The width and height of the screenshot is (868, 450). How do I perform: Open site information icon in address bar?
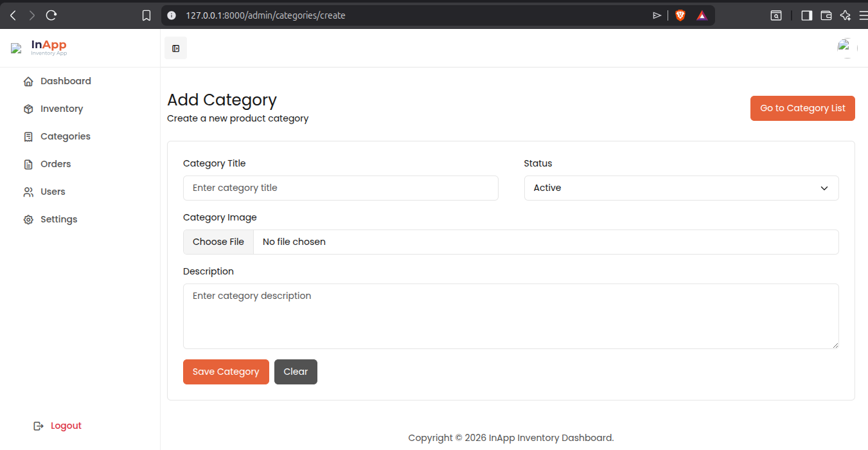[171, 15]
